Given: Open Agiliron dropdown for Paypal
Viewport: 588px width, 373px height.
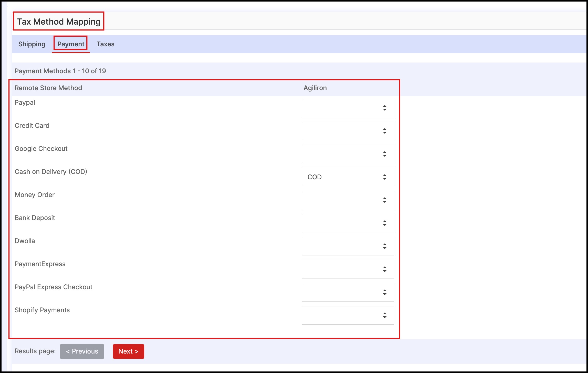Looking at the screenshot, I should (x=348, y=108).
